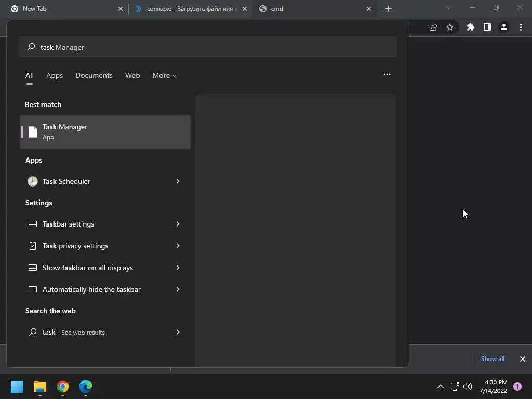532x399 pixels.
Task: Open search options three-dot menu
Action: click(387, 74)
